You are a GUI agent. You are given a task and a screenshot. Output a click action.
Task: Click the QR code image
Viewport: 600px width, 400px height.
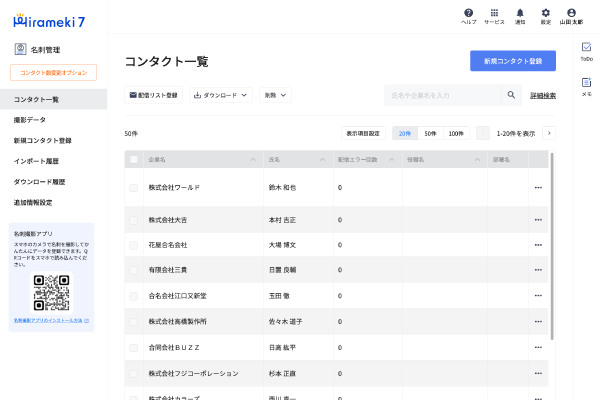[51, 293]
